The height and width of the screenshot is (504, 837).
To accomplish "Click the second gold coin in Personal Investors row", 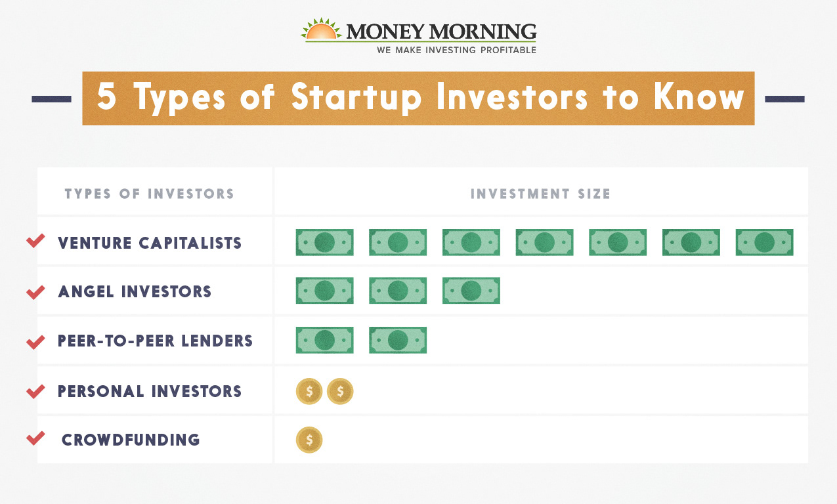I will click(x=340, y=391).
